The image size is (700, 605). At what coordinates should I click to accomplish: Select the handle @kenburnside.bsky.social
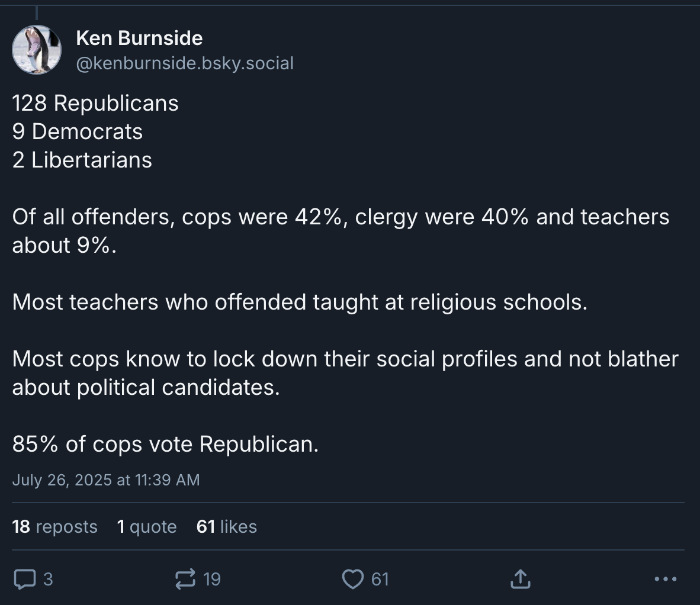(x=184, y=63)
